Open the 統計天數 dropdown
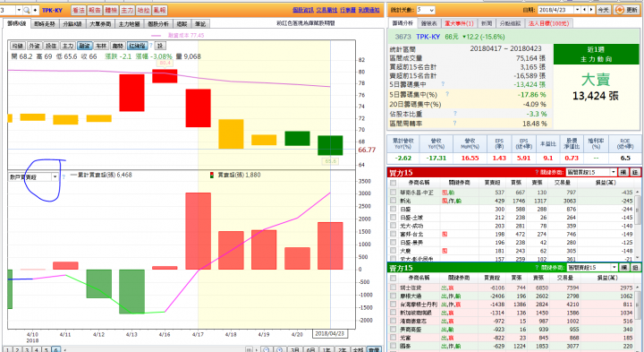Screen dimensions: 644x352 coord(426,10)
